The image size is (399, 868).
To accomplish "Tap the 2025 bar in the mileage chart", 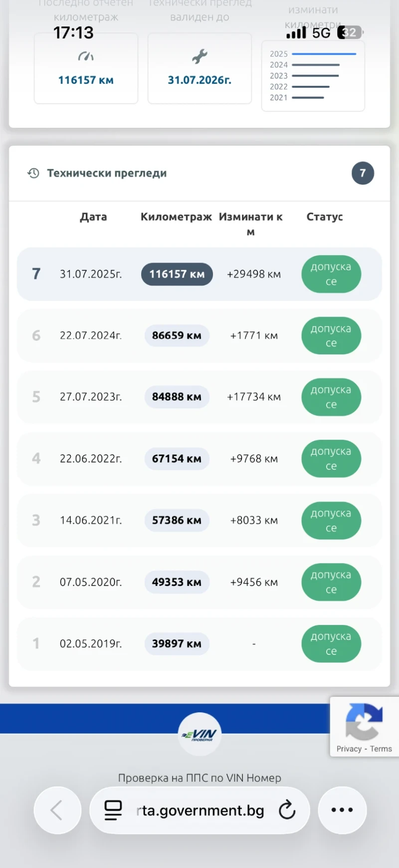I will point(324,54).
